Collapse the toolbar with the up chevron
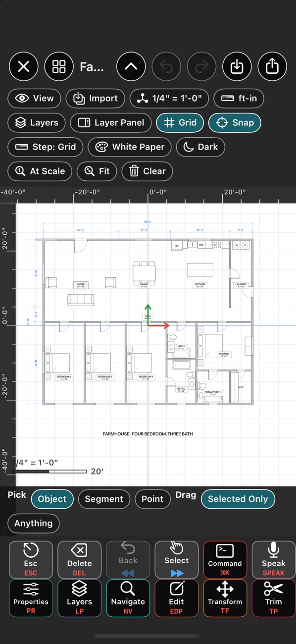296x644 pixels. coord(131,66)
